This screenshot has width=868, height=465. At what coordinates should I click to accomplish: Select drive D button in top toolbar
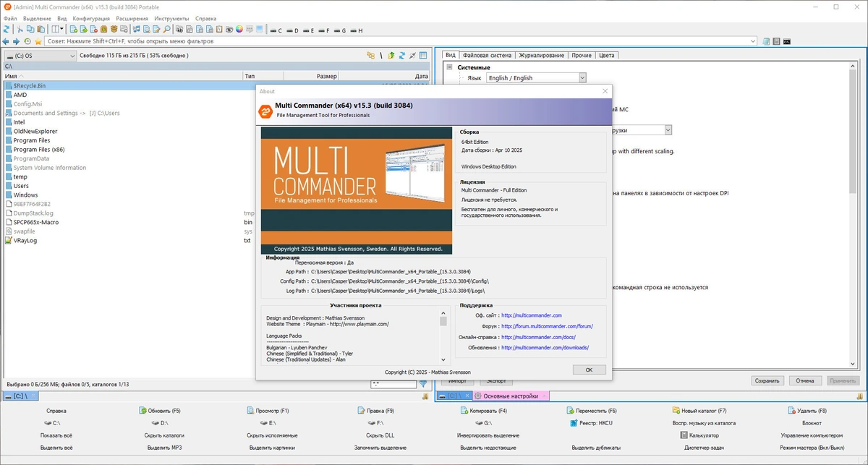(292, 30)
